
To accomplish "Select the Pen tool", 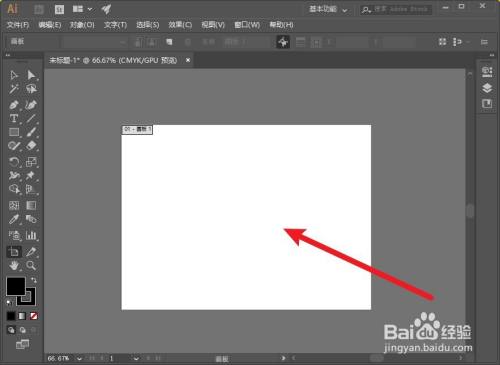I will point(14,105).
